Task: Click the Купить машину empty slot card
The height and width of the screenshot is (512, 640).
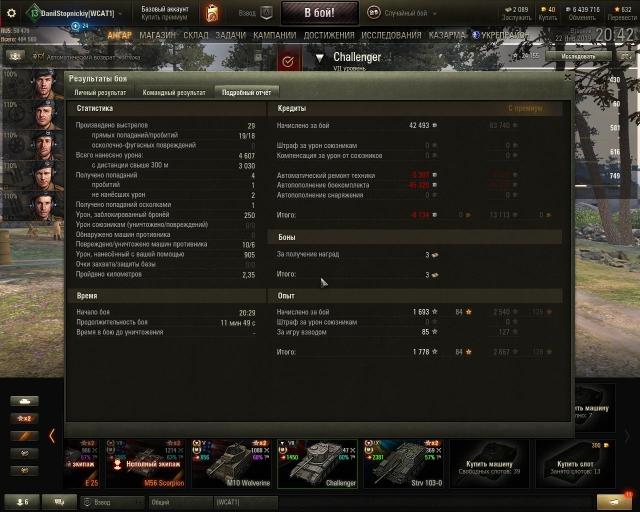Action: pos(489,463)
